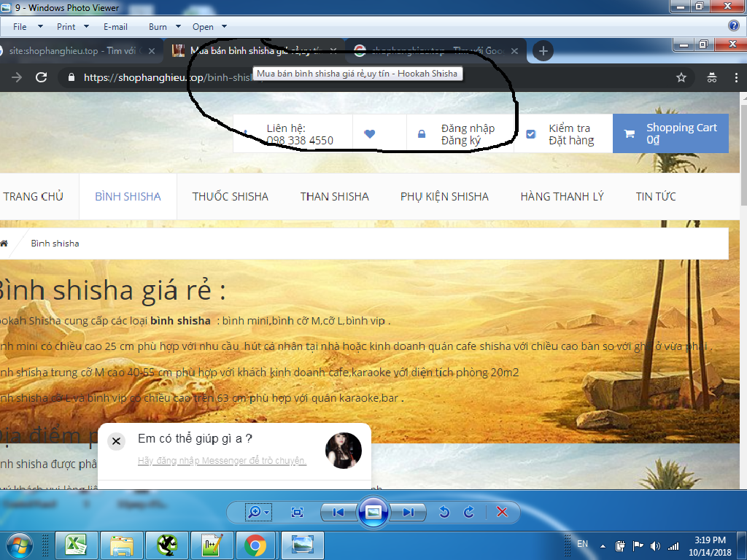747x560 pixels.
Task: Click the incognito icon in browser toolbar
Action: 712,77
